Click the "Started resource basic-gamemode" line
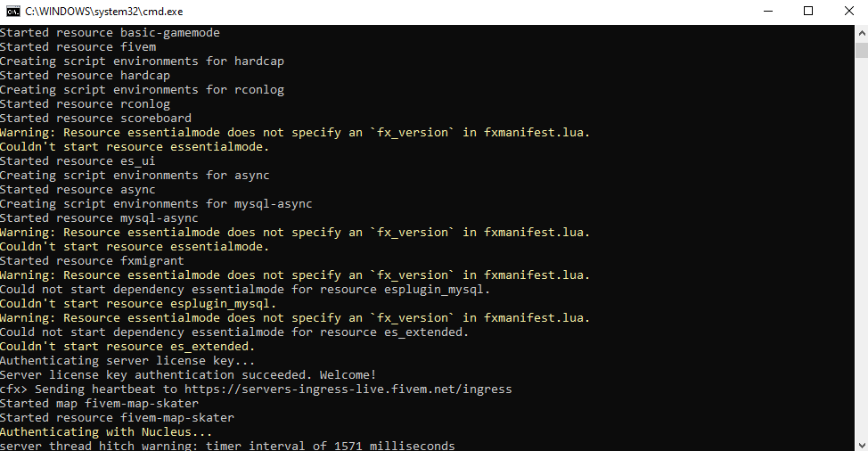Screen dimensions: 868x451 [x=110, y=33]
